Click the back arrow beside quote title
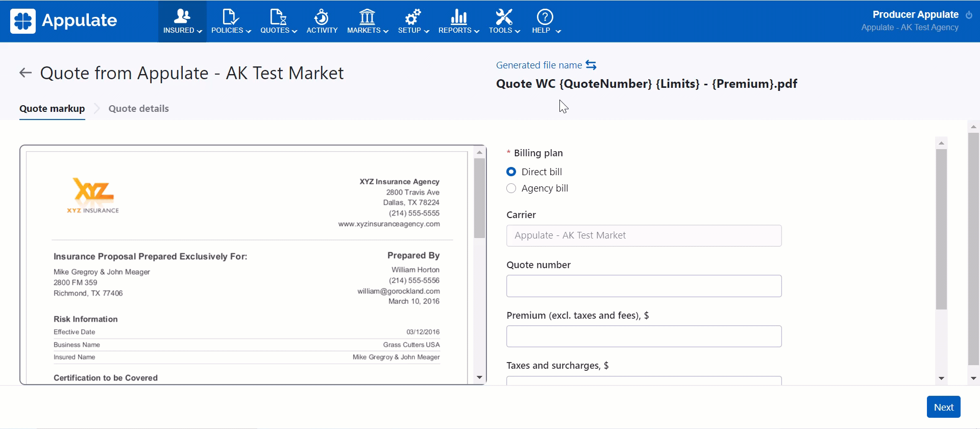Viewport: 980px width, 429px height. point(26,73)
